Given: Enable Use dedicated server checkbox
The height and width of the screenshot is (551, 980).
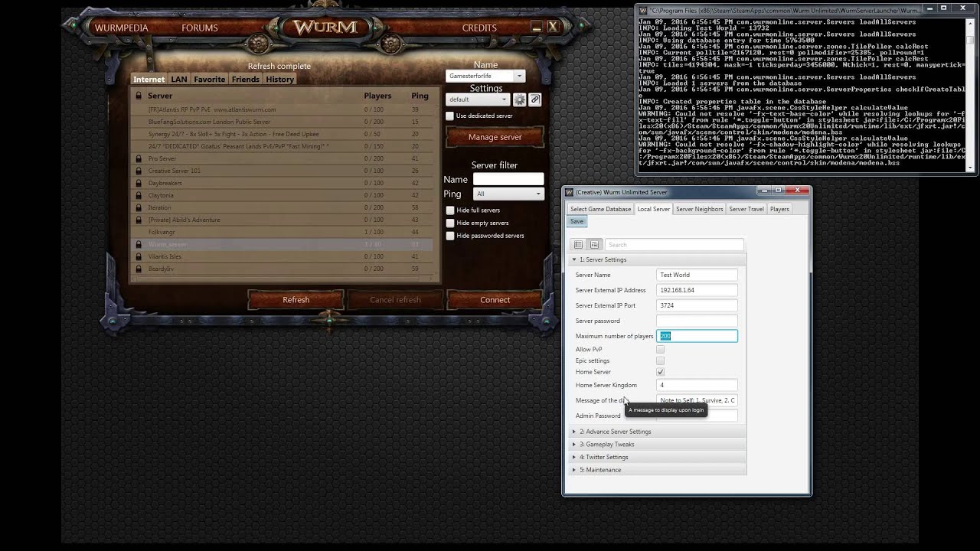Looking at the screenshot, I should [x=450, y=116].
